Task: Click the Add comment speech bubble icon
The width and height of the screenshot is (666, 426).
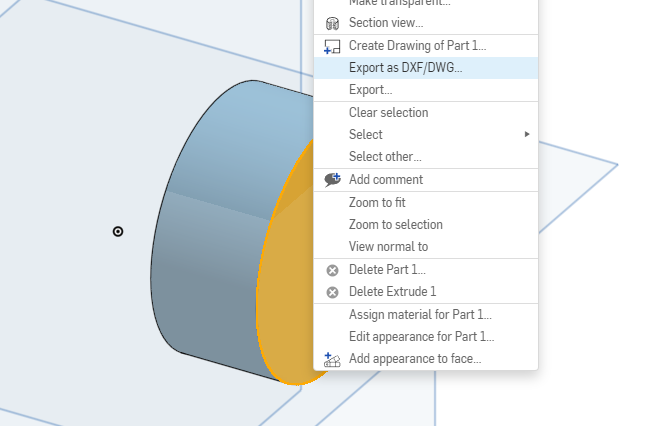Action: tap(333, 180)
